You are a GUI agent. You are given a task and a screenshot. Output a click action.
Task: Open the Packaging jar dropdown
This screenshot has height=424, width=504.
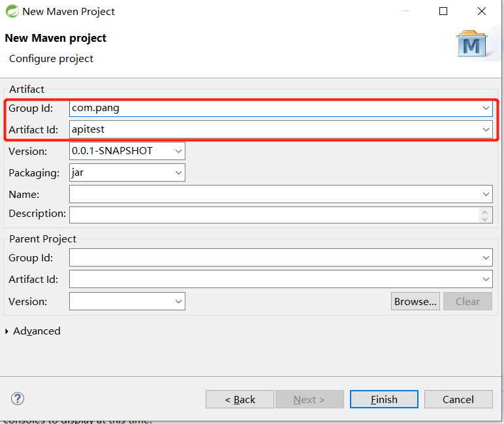(x=178, y=172)
